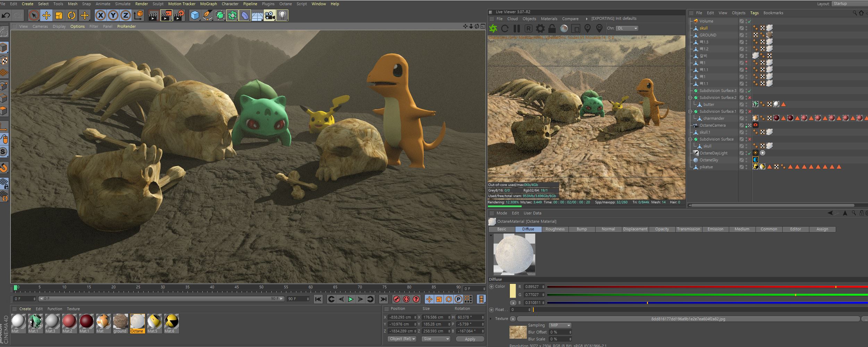Go to start of timeline
The height and width of the screenshot is (347, 868).
pos(318,299)
